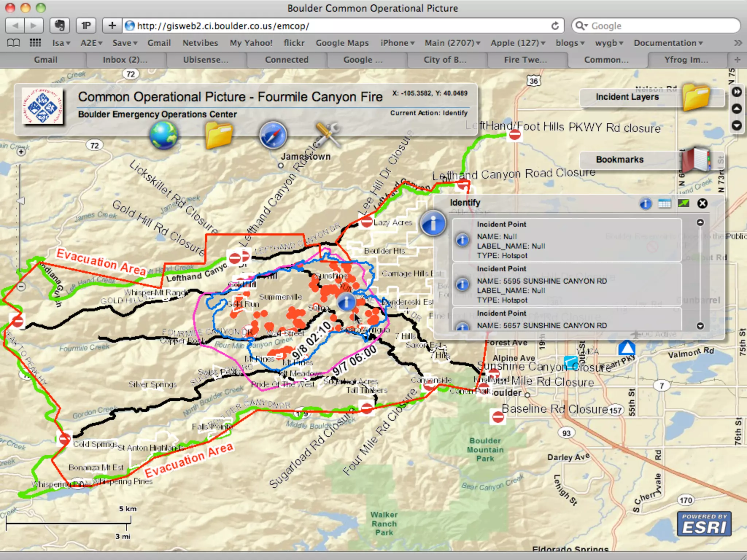
Task: Switch to the Fire Twe... browser tab
Action: [x=525, y=60]
